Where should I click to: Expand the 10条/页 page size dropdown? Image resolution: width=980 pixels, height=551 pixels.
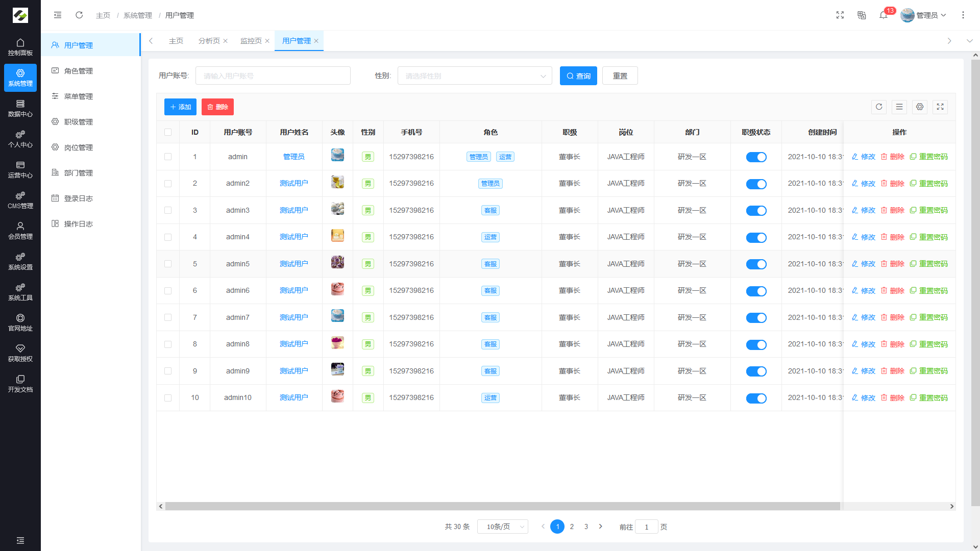pos(502,527)
